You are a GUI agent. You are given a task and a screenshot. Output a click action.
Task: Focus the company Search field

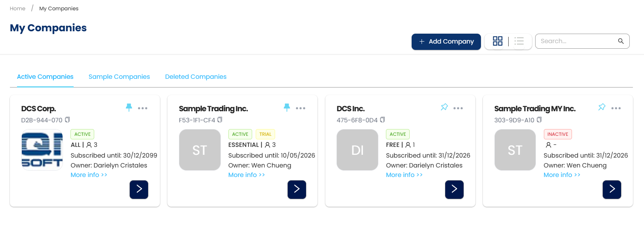pos(576,41)
